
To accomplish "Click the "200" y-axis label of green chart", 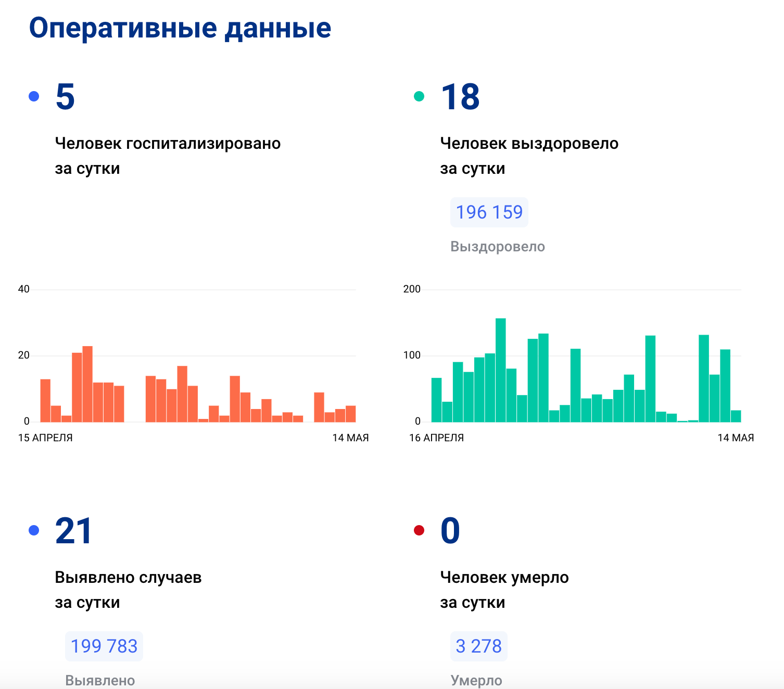I will coord(412,289).
